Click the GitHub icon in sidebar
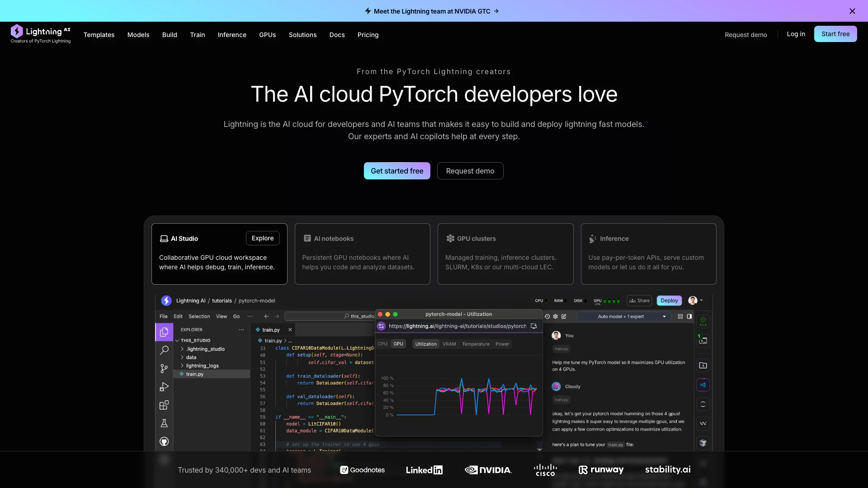 [164, 441]
